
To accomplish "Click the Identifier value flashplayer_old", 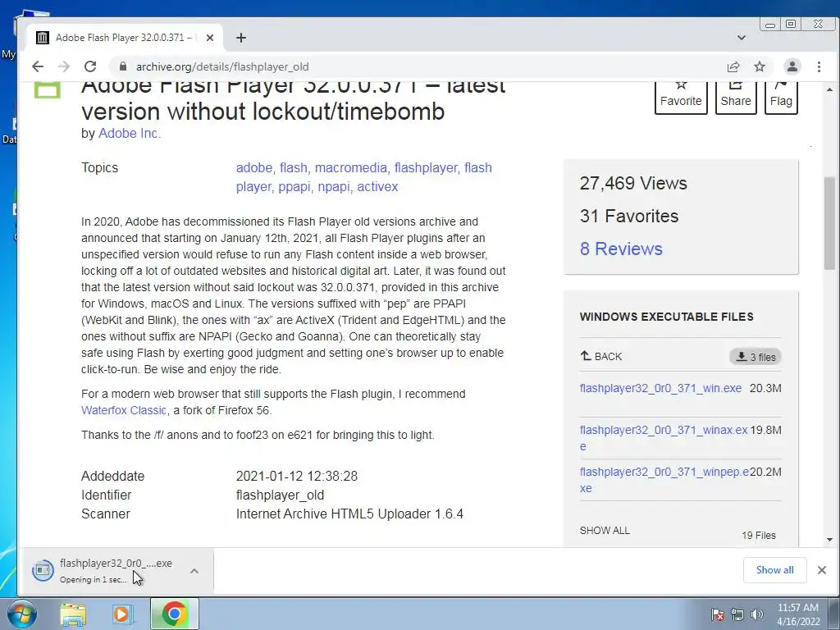I will tap(281, 495).
